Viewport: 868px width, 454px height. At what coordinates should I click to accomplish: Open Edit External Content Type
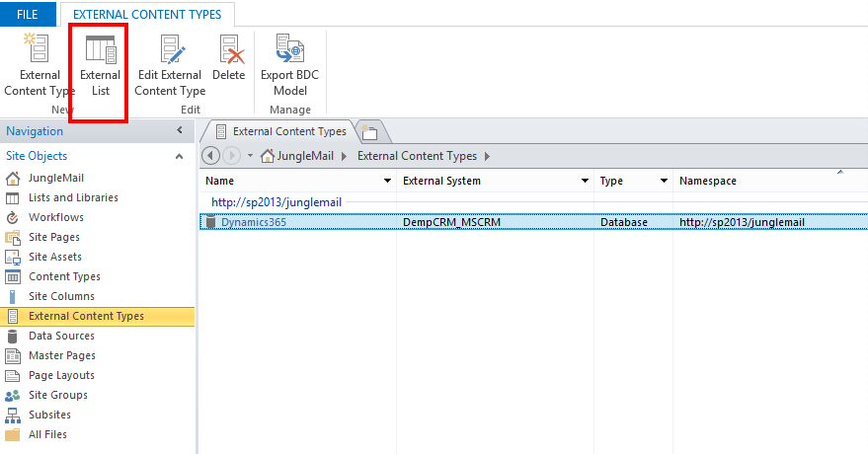170,65
